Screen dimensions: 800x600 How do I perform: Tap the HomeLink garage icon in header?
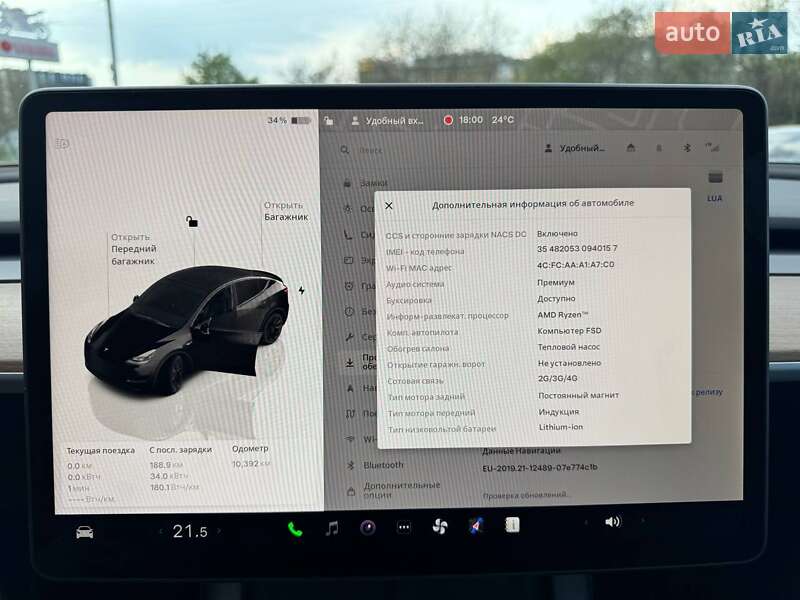(631, 148)
